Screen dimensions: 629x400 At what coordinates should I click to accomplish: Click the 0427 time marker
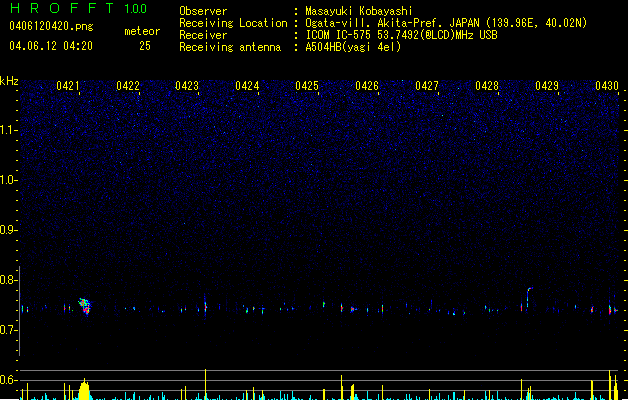pyautogui.click(x=427, y=86)
